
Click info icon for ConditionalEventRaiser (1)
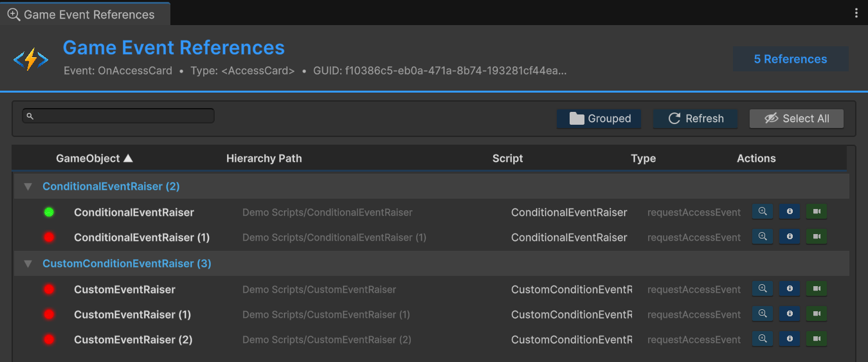(790, 237)
